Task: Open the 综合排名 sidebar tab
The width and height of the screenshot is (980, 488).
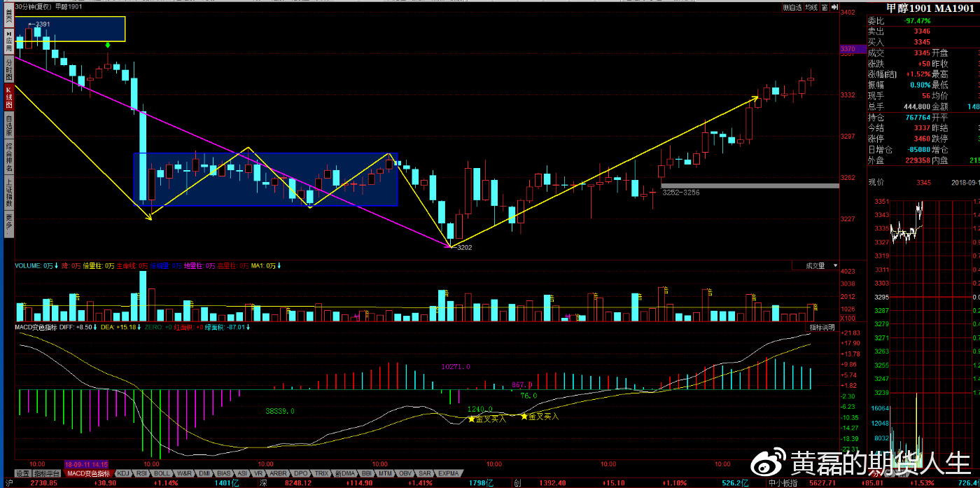Action: click(9, 158)
